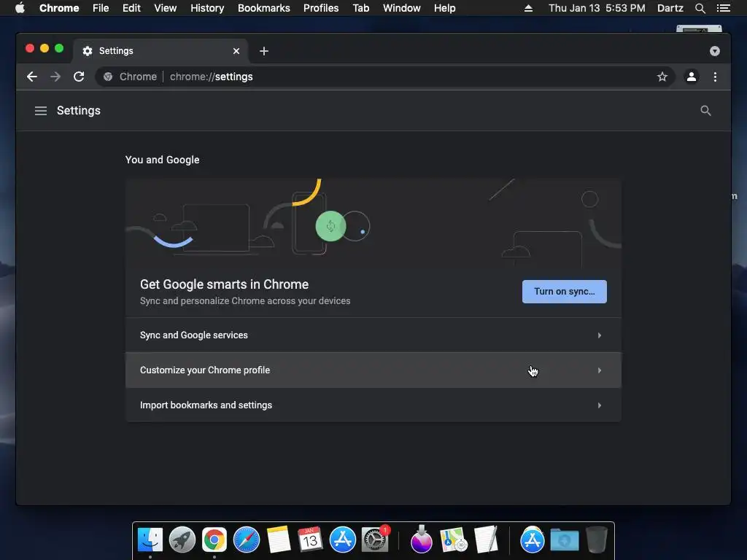Image resolution: width=747 pixels, height=560 pixels.
Task: Click the forward navigation arrow
Action: 55,77
